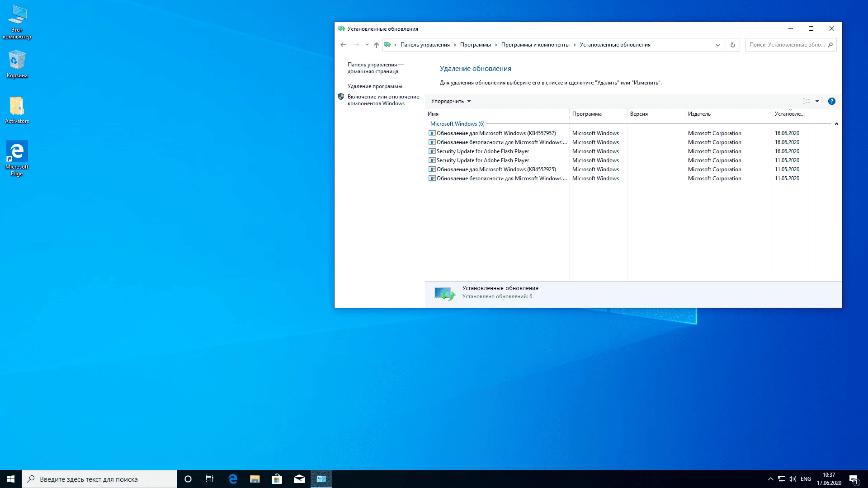This screenshot has width=868, height=488.
Task: Select Security Update for Adobe Flash Player dated 11.05.2020
Action: coord(617,160)
